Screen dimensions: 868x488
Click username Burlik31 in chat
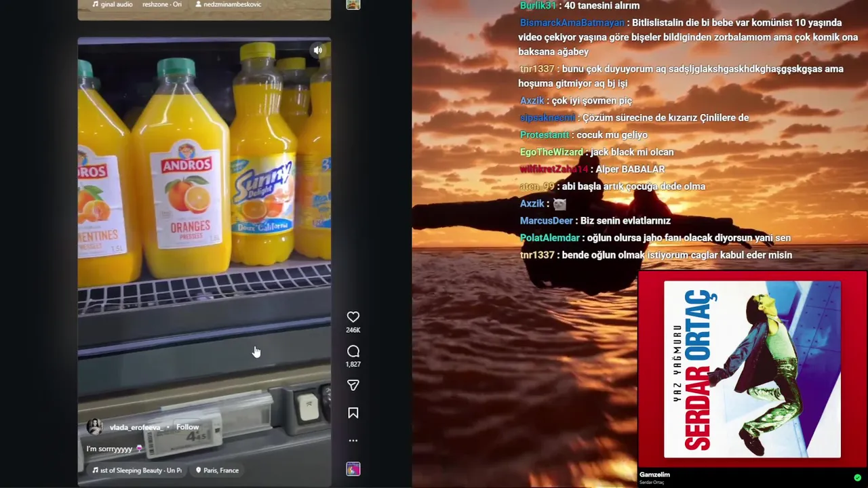(x=538, y=5)
